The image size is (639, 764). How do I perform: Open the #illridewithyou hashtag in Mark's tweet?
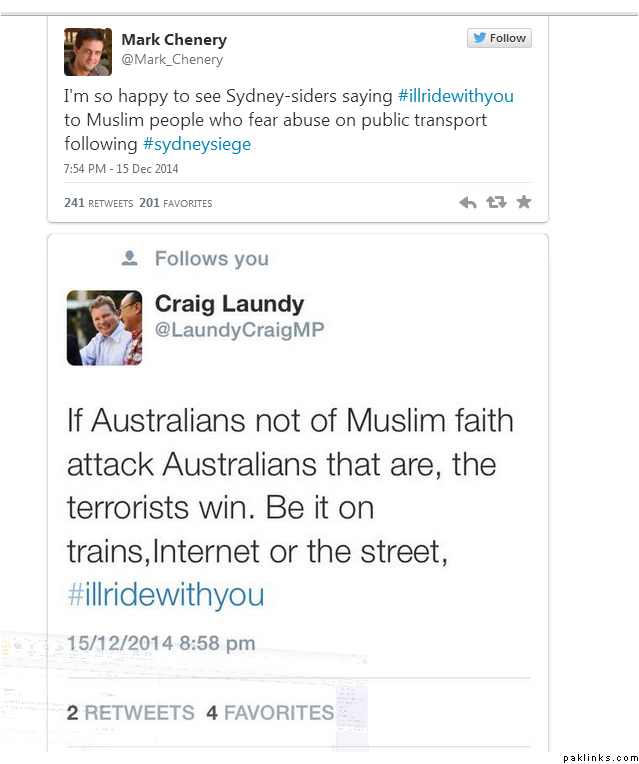[x=456, y=96]
